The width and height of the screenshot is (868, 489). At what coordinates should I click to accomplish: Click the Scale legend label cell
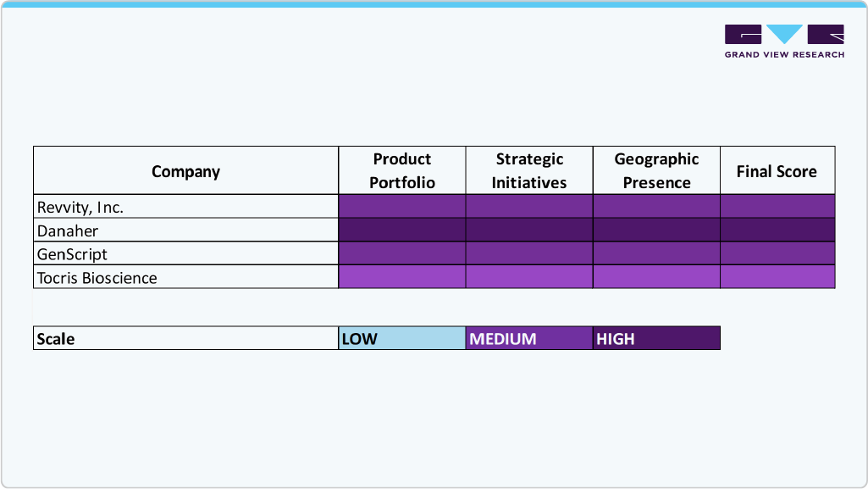click(185, 338)
